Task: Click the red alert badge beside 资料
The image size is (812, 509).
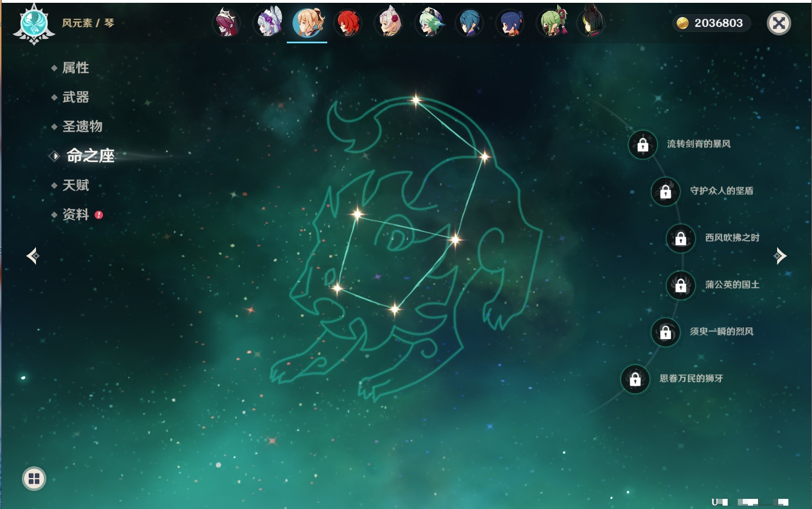Action: coord(99,215)
